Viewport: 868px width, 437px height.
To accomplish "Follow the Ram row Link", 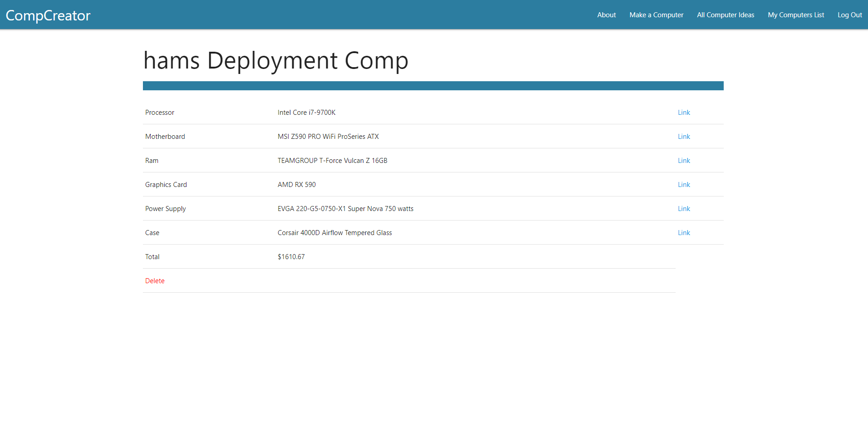I will [684, 161].
